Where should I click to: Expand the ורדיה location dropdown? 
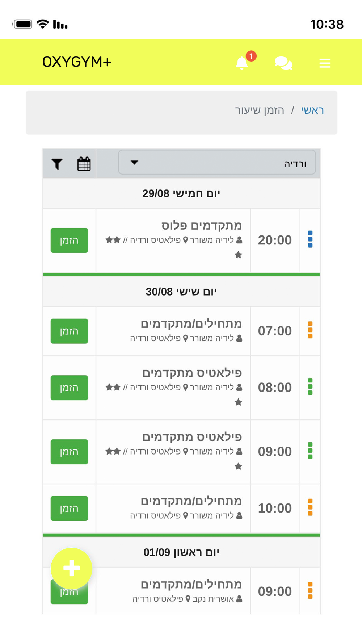217,163
